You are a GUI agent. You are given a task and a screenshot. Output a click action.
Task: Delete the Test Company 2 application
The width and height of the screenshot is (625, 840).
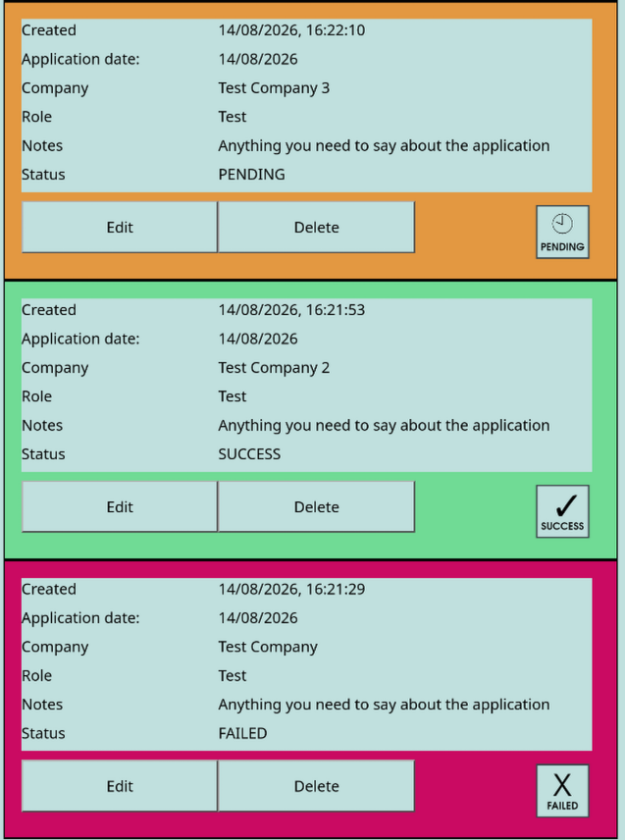(317, 506)
